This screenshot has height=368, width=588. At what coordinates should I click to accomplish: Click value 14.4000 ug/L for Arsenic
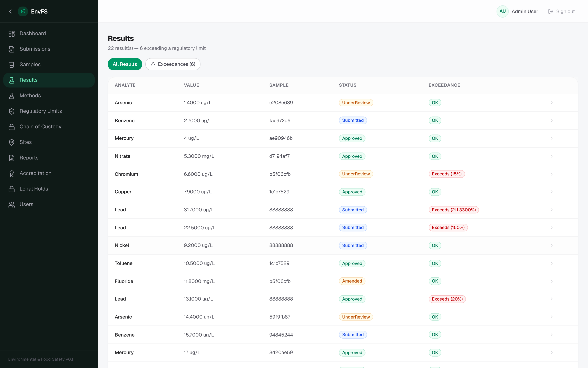click(199, 317)
